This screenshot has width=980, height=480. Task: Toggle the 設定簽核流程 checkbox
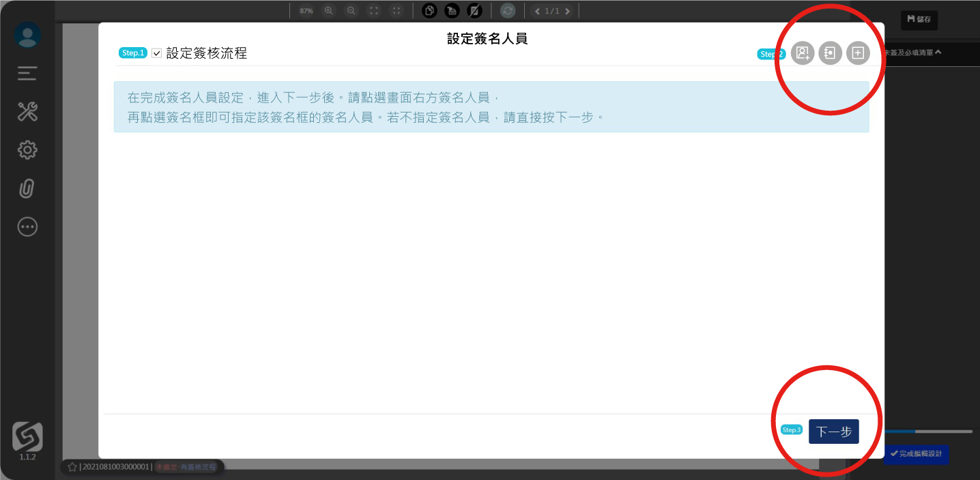[x=157, y=53]
